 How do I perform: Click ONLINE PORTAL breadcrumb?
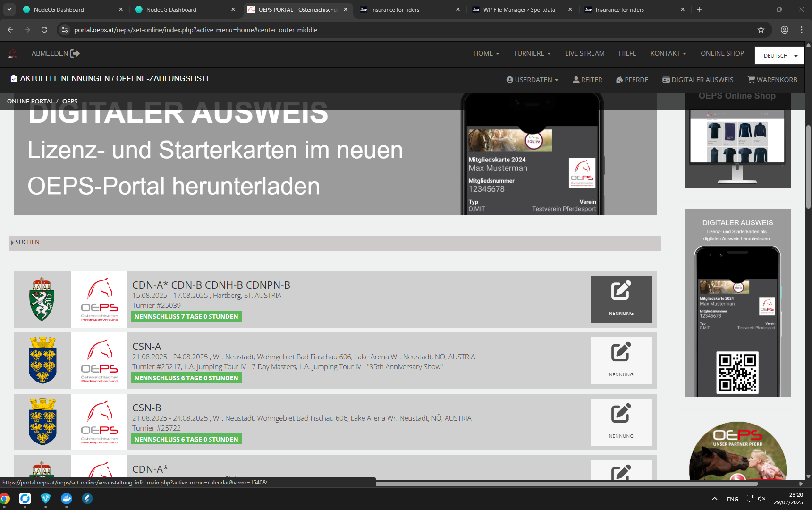coord(30,102)
